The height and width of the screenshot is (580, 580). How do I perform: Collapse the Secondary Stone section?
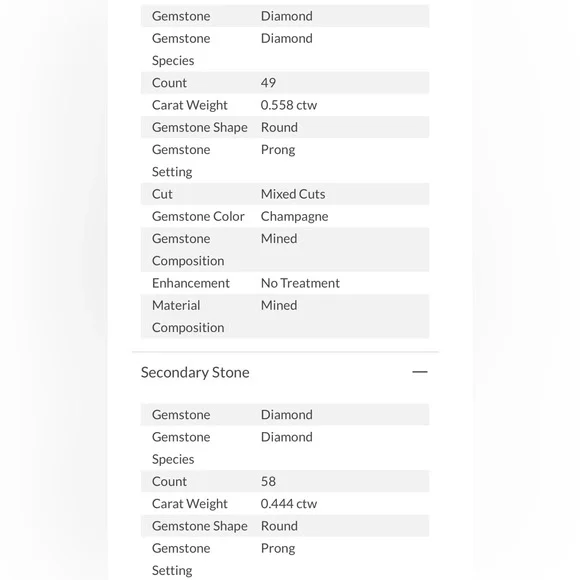click(420, 372)
